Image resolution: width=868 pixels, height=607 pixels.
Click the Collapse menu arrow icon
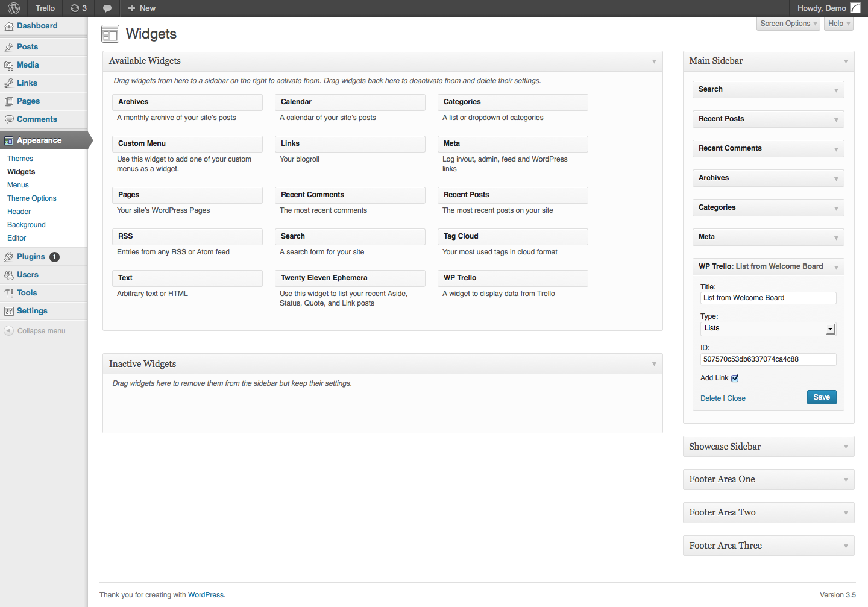click(8, 331)
